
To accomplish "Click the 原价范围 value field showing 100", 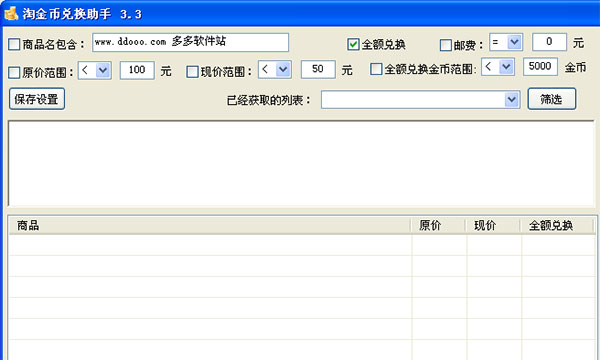I will coord(137,70).
